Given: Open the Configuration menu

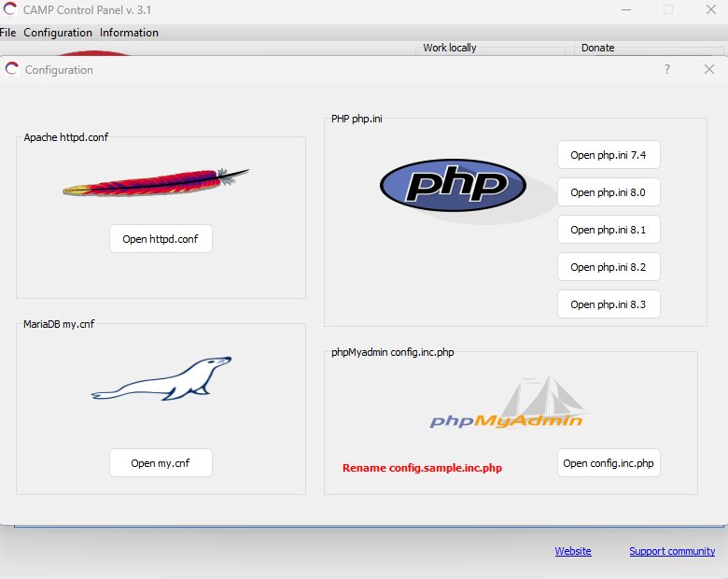Looking at the screenshot, I should coord(58,33).
